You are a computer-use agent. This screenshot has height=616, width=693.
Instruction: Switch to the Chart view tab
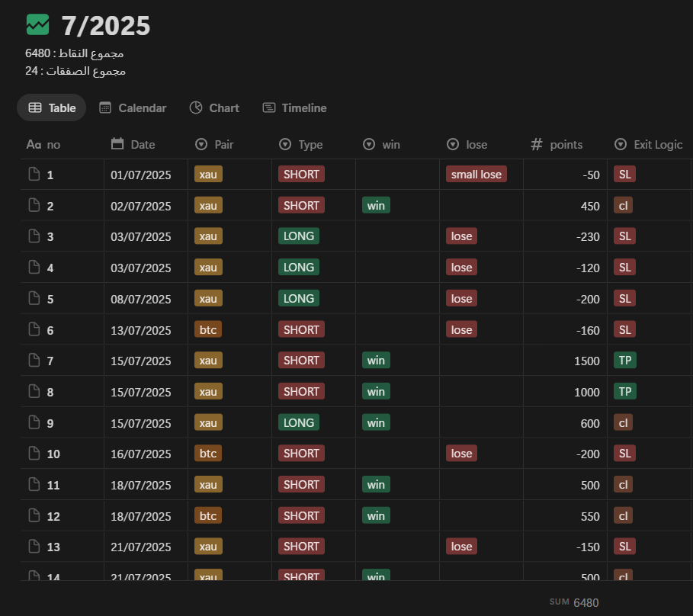tap(214, 108)
